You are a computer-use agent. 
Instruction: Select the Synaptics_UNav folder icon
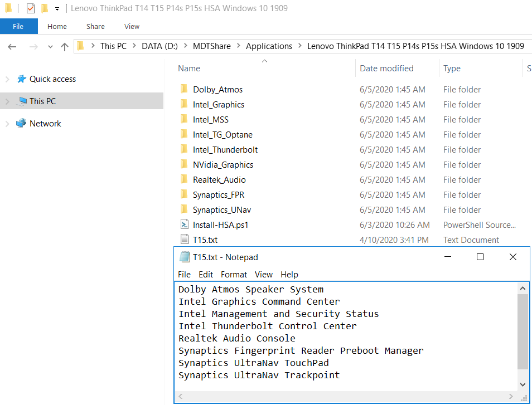coord(184,209)
